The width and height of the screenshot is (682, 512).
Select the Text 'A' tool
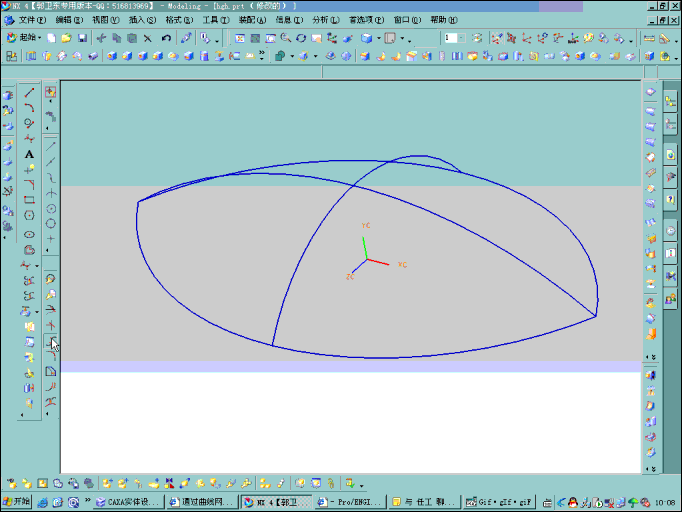point(29,154)
